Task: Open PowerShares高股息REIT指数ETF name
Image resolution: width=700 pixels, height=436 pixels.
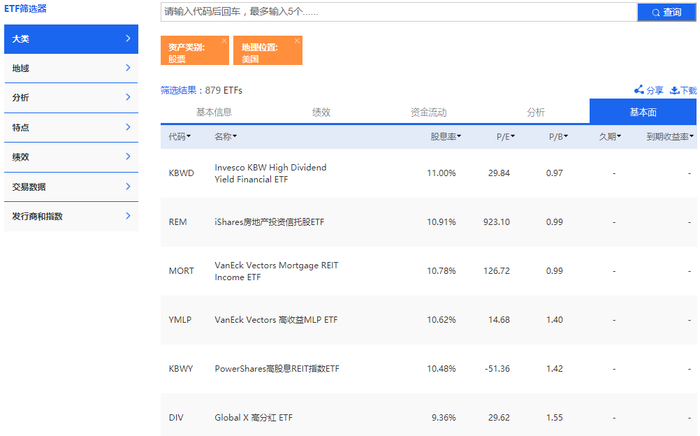Action: pyautogui.click(x=277, y=369)
